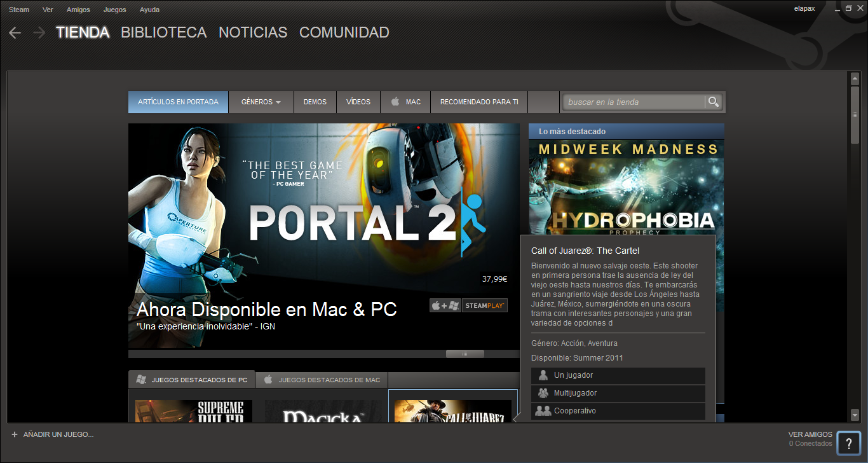Open Ver Amigos friends list
Viewport: 868px width, 463px height.
pyautogui.click(x=810, y=434)
